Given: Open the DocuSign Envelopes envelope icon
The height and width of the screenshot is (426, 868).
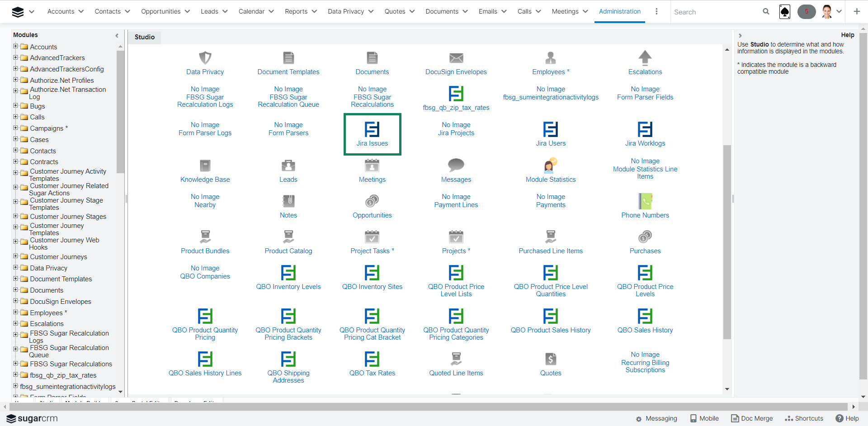Looking at the screenshot, I should (456, 58).
